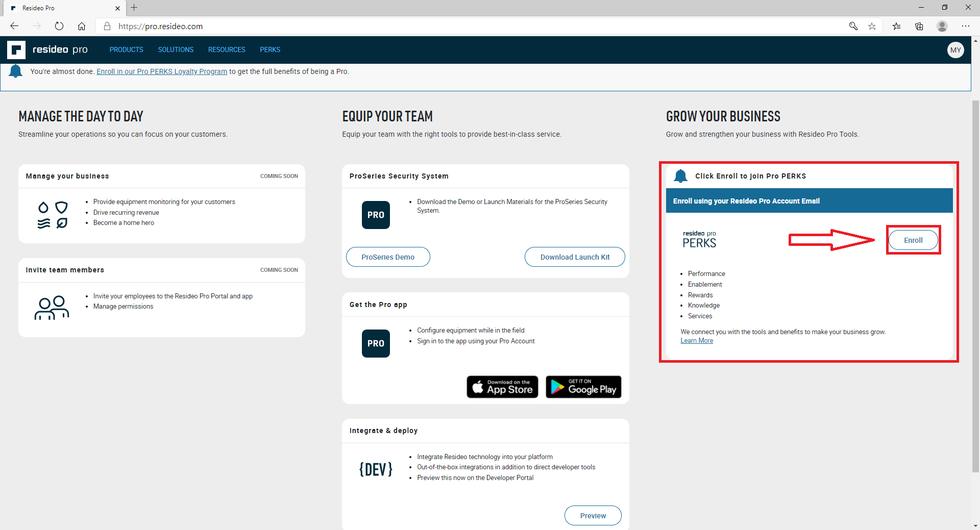Screen dimensions: 980x530
Task: Open saved passwords key icon
Action: coord(853,26)
